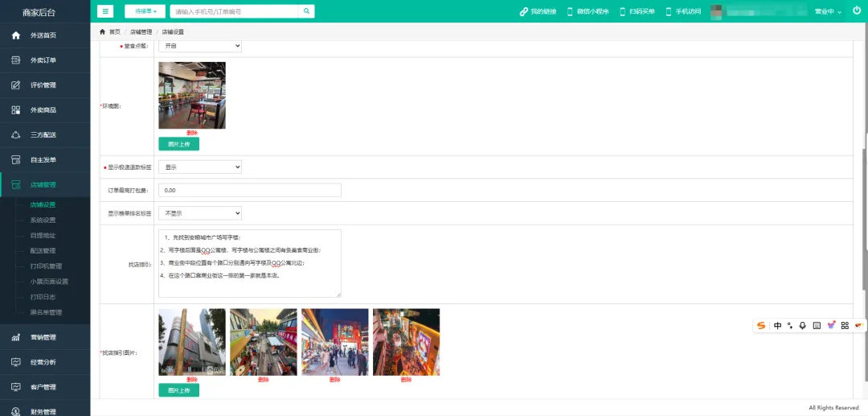Click the Sogou toolbox grid icon
This screenshot has height=416, width=868.
tap(845, 326)
